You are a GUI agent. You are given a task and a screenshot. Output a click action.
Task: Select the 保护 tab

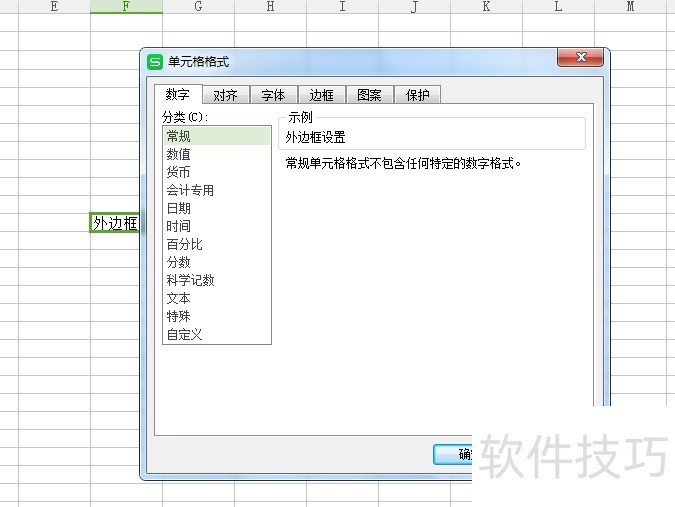(418, 95)
